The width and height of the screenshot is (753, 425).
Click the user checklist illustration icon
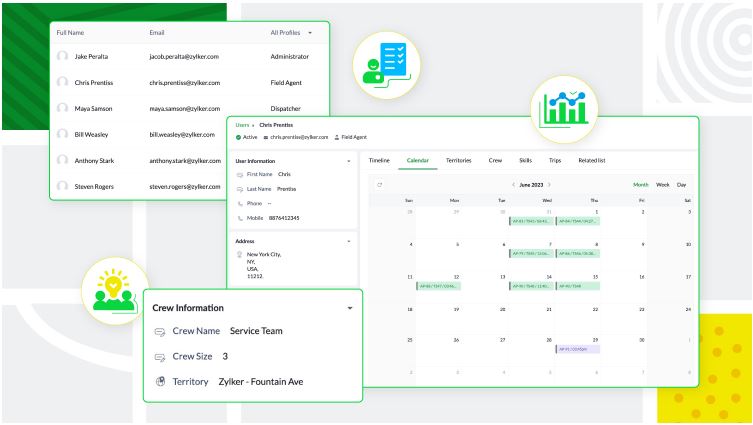coord(386,65)
